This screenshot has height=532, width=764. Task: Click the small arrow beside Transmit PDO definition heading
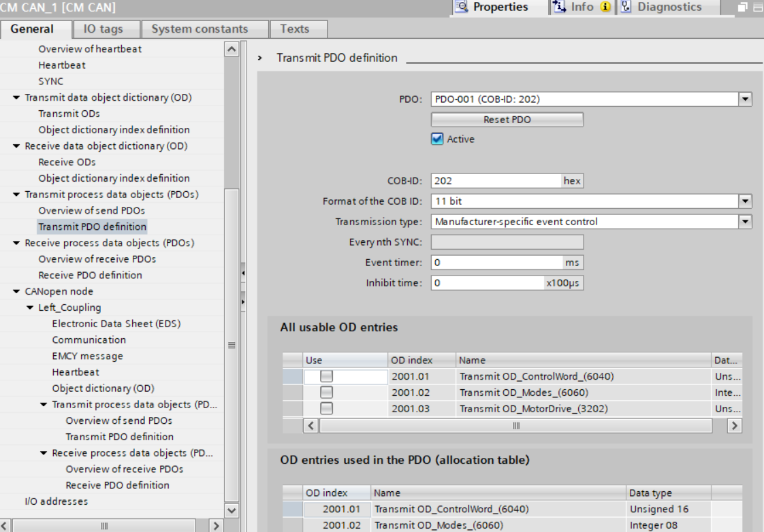tap(260, 59)
